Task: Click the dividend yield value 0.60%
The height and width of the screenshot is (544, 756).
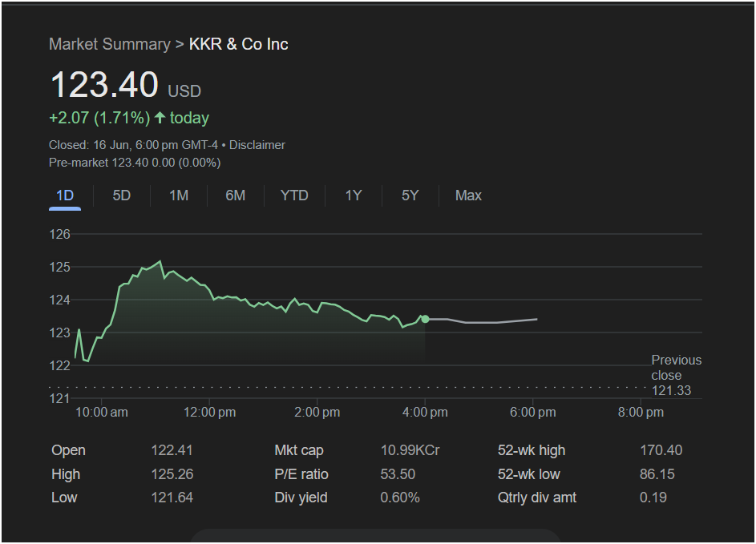Action: 400,498
